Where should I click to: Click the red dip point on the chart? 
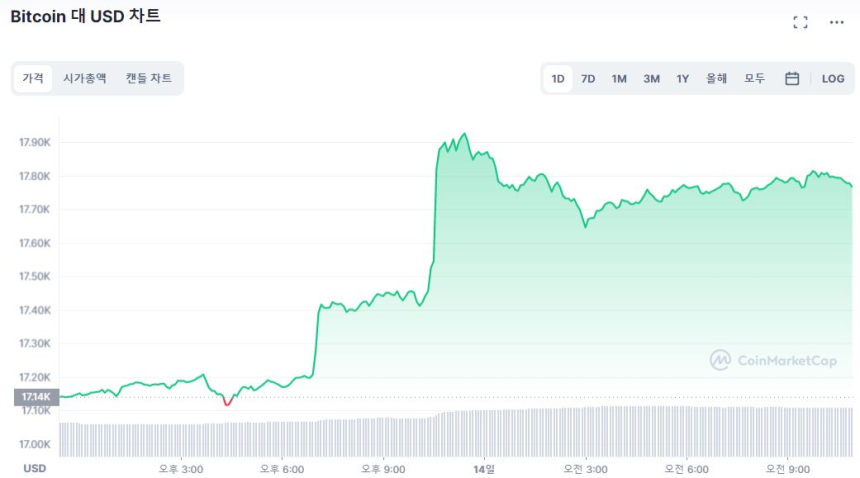pos(227,403)
